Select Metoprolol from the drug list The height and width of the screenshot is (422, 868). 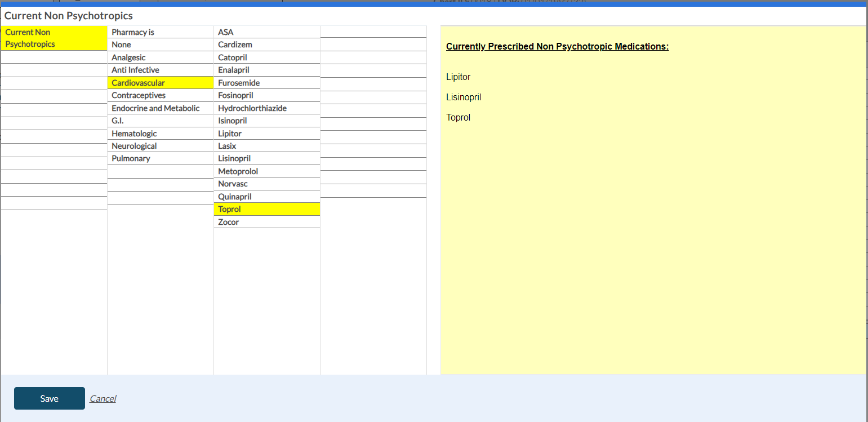(x=266, y=171)
